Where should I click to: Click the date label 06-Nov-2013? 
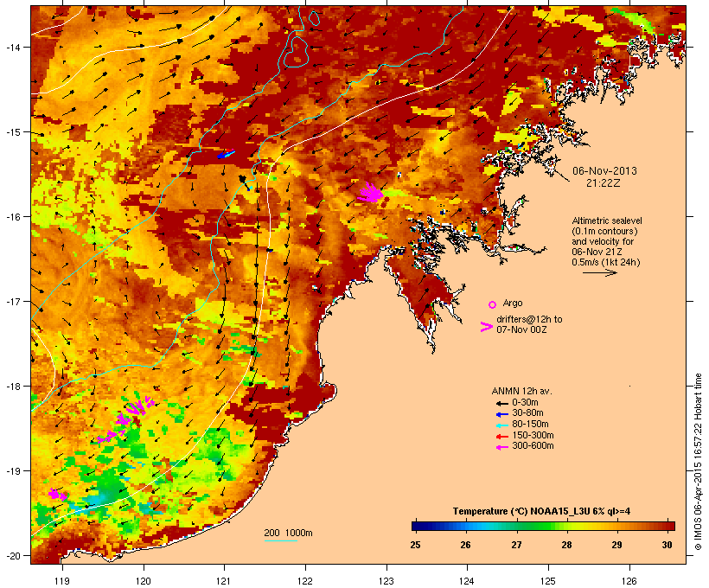[x=604, y=171]
